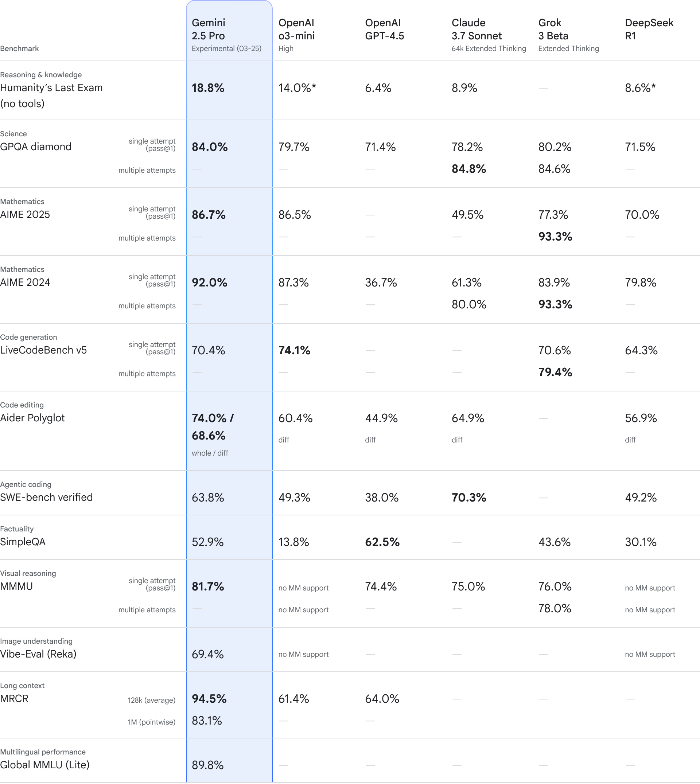Image resolution: width=700 pixels, height=784 pixels.
Task: Select the Global MMLU (Lite) benchmark label
Action: click(44, 765)
